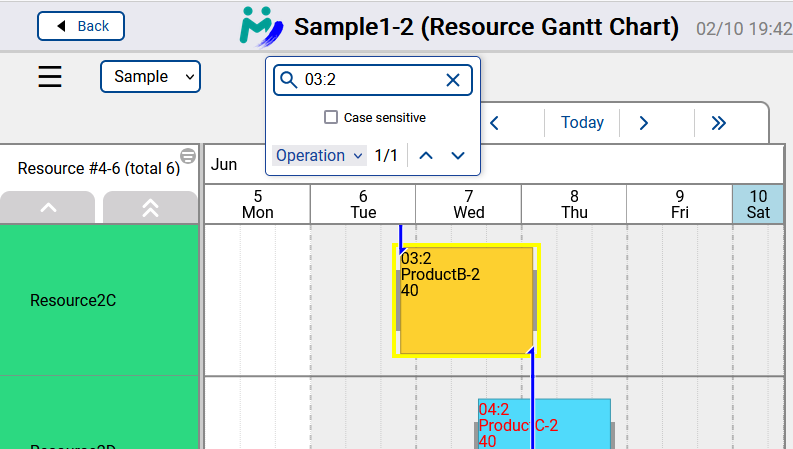Click the 1/1 search result counter
Image resolution: width=793 pixels, height=449 pixels.
386,155
